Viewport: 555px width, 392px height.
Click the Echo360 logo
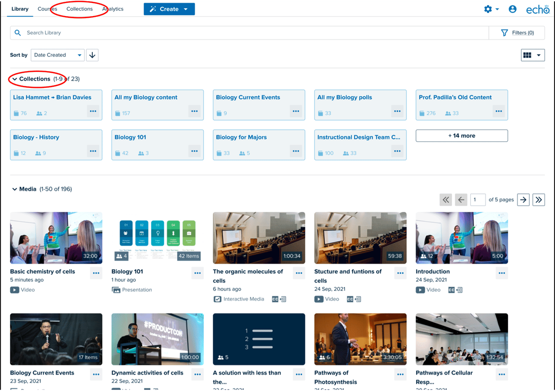[538, 10]
